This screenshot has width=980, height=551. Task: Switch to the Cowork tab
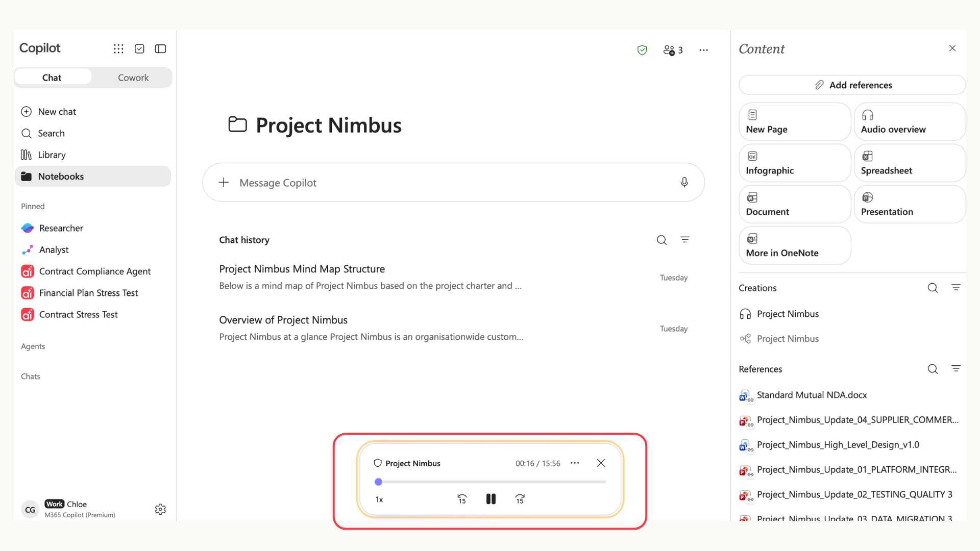(x=133, y=78)
